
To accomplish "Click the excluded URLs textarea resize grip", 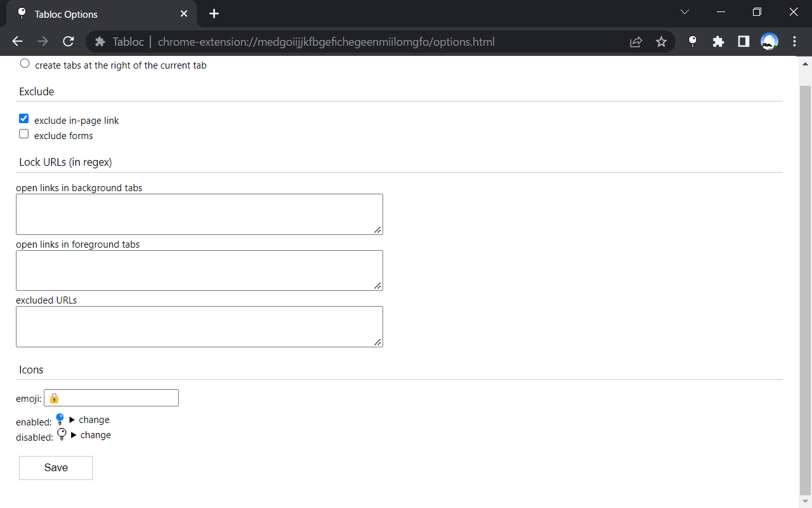I will click(x=377, y=342).
